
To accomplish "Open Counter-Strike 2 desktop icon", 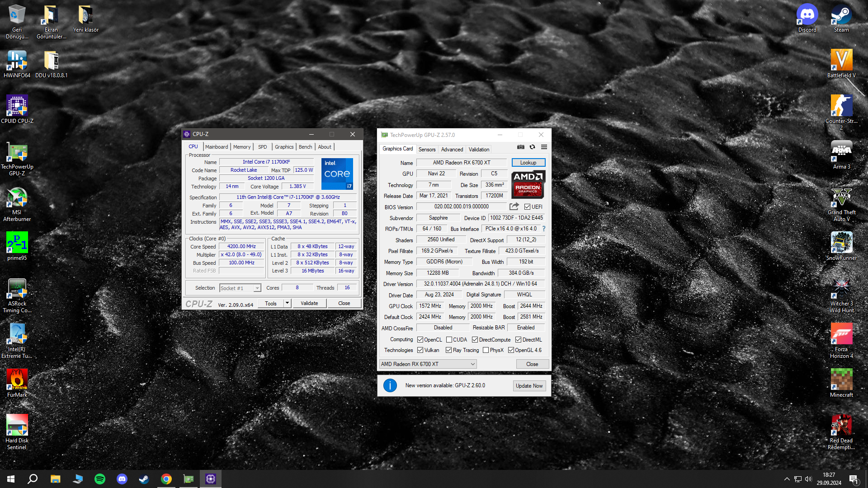I will click(841, 113).
